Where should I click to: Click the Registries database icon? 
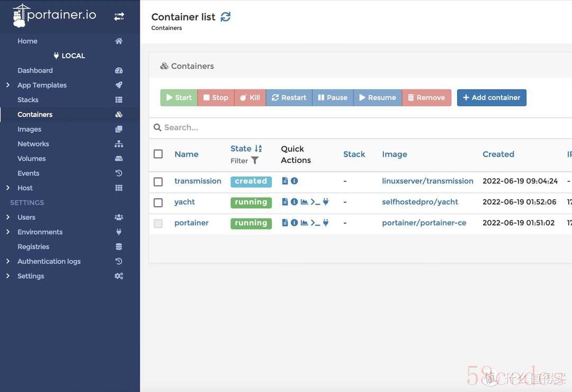point(119,246)
